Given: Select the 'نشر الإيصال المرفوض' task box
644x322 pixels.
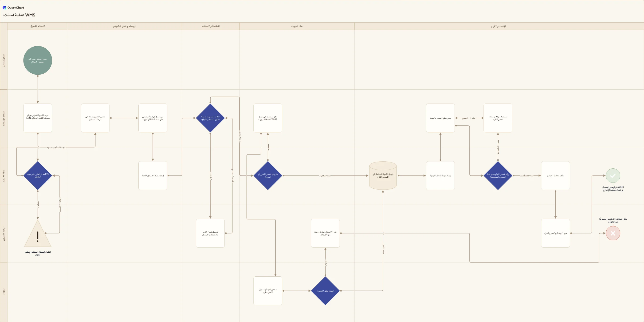Looking at the screenshot, I should click(x=325, y=233).
